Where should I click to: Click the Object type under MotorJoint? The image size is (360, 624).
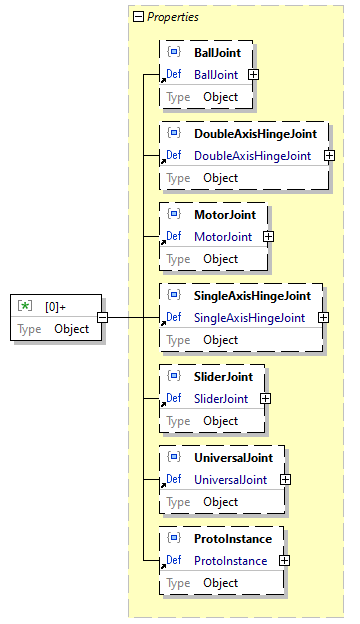point(220,259)
